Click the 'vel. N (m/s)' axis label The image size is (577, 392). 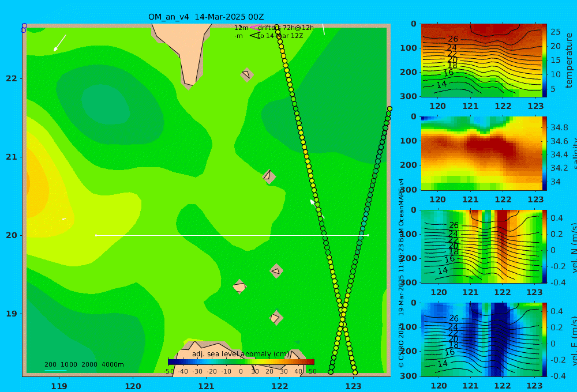tap(574, 247)
